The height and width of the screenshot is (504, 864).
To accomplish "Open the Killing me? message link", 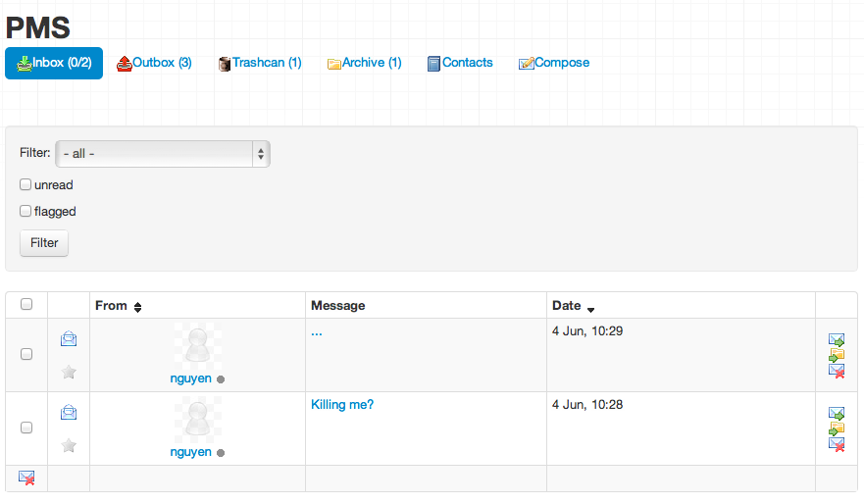I will click(x=342, y=404).
